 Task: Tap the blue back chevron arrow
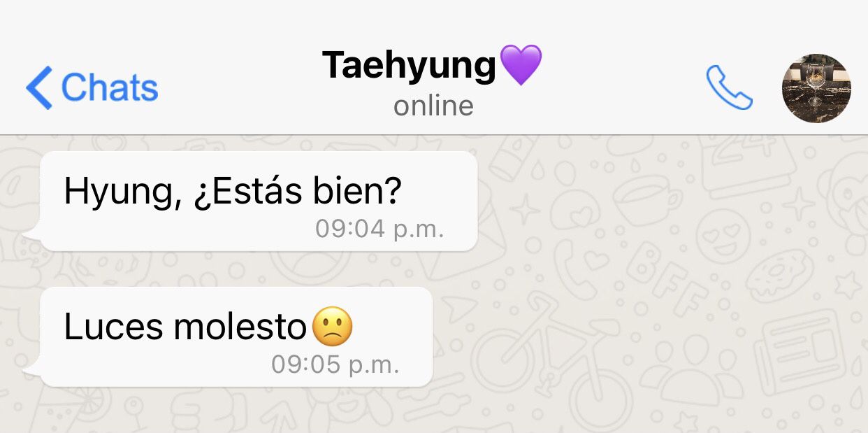(39, 87)
